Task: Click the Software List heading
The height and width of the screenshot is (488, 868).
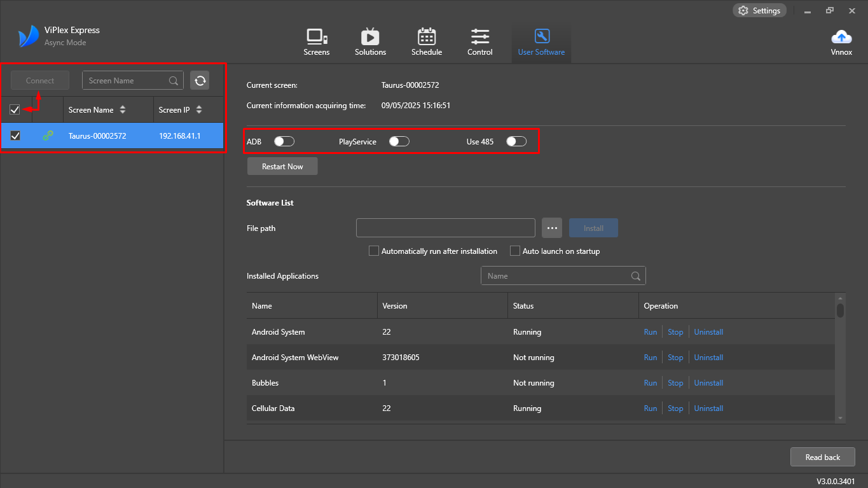Action: tap(270, 203)
